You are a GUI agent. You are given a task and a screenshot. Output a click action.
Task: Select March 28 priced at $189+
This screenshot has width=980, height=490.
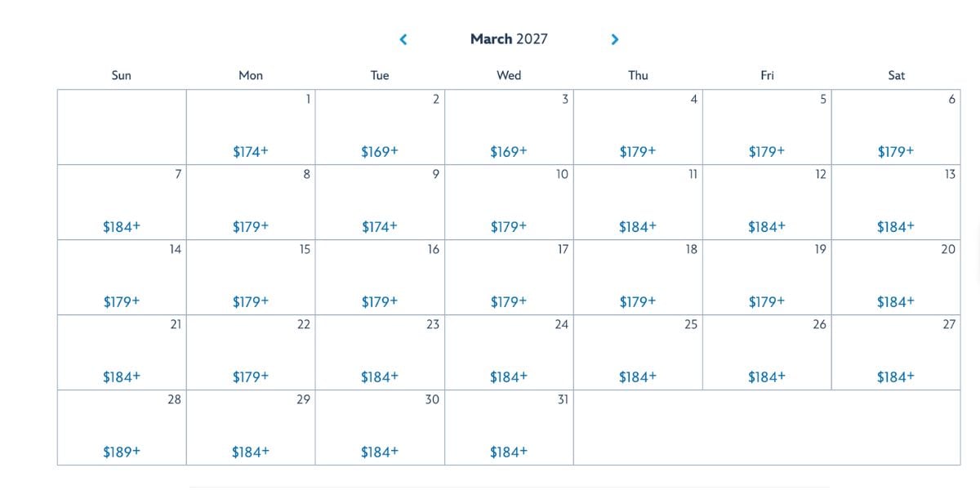122,428
